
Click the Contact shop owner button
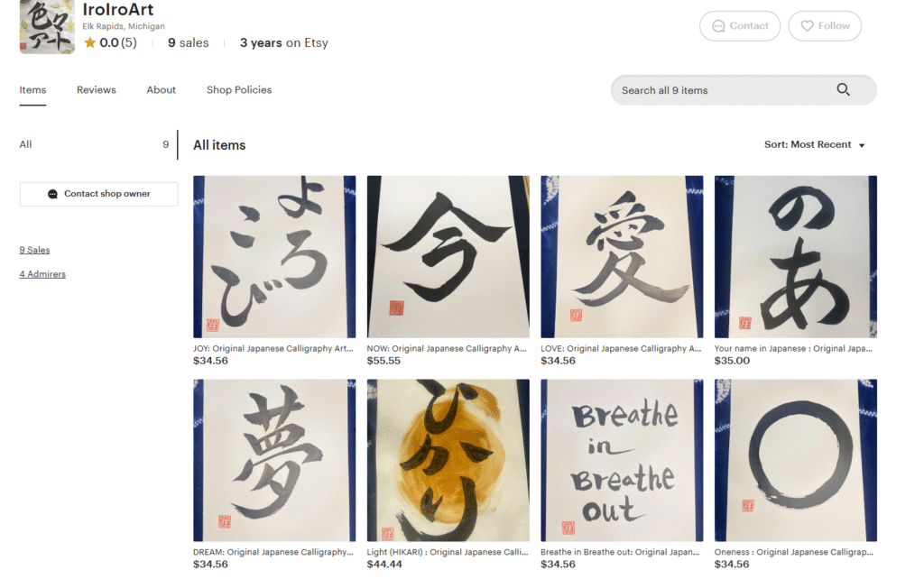tap(98, 194)
